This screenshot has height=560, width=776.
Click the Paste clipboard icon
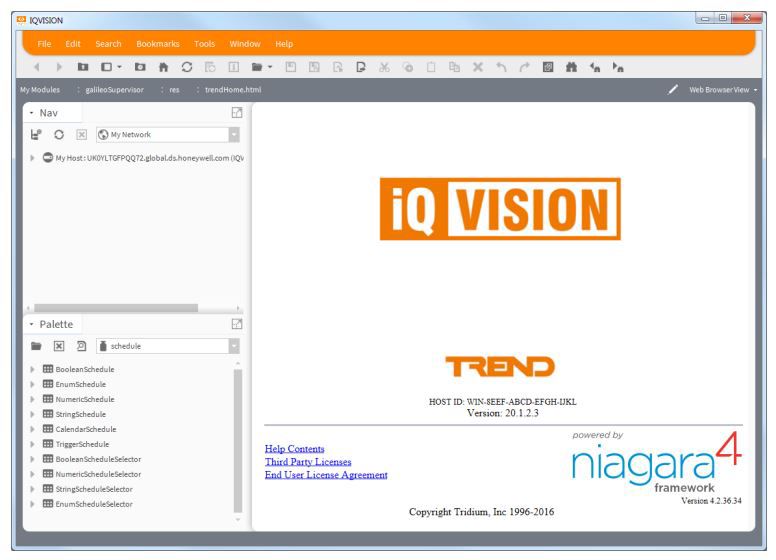(x=431, y=67)
